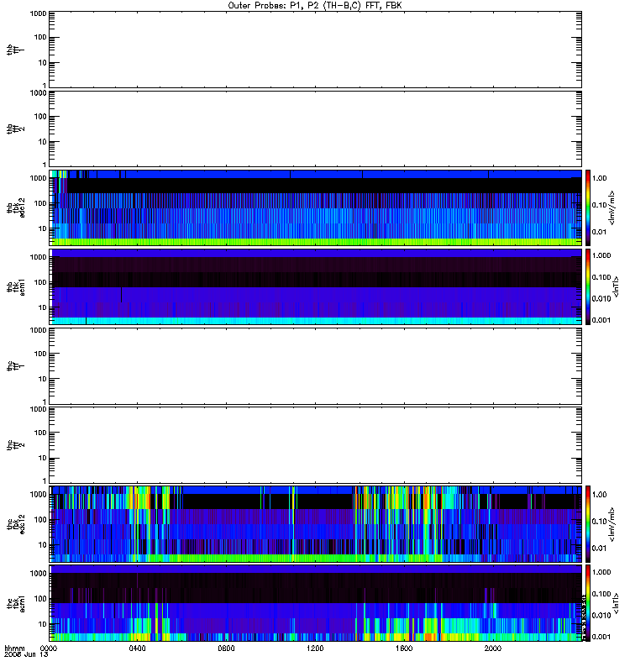Click the '100' tick label of thb fft 2 panel
The width and height of the screenshot is (630, 672).
click(x=40, y=117)
